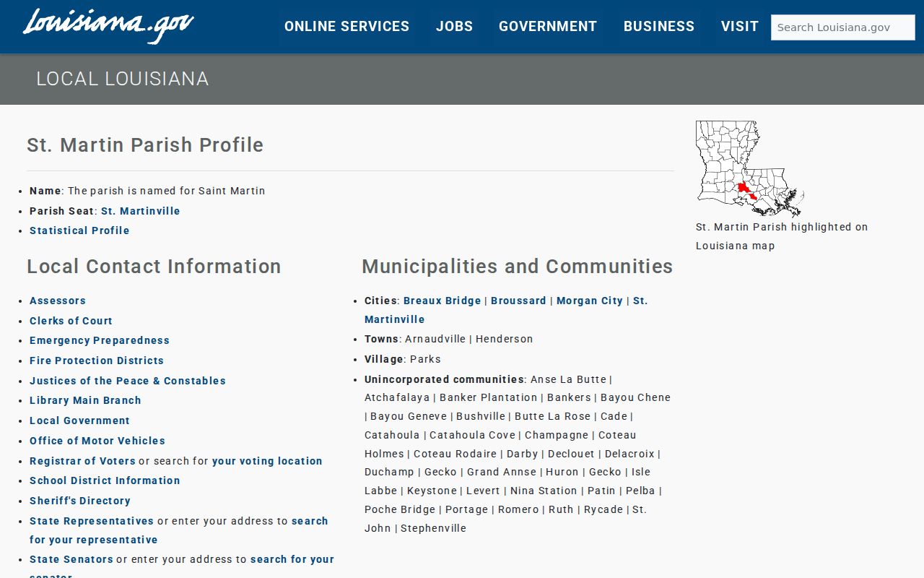The height and width of the screenshot is (578, 924).
Task: Open the State Senators link
Action: 71,559
